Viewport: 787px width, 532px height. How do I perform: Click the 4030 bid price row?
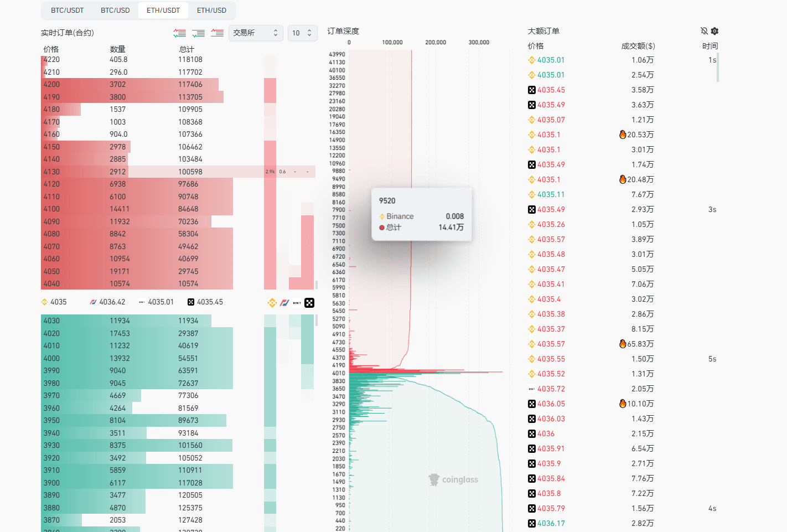(137, 321)
